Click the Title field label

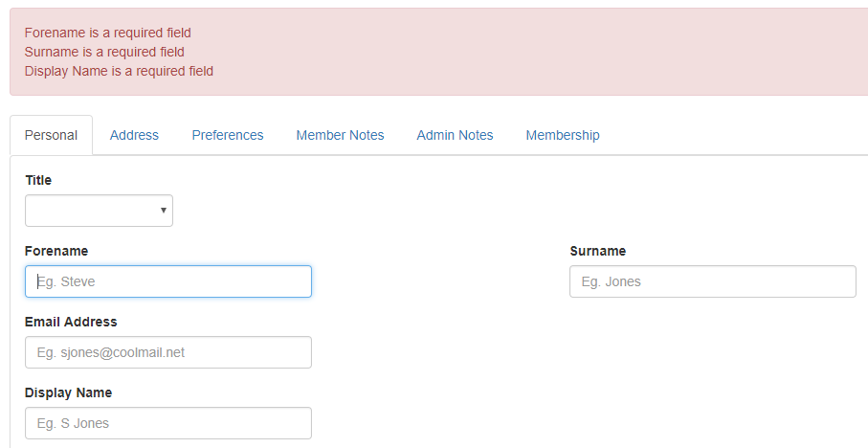[x=38, y=180]
